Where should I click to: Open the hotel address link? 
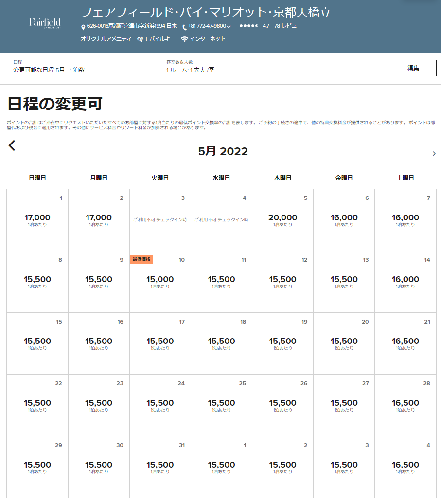[132, 26]
